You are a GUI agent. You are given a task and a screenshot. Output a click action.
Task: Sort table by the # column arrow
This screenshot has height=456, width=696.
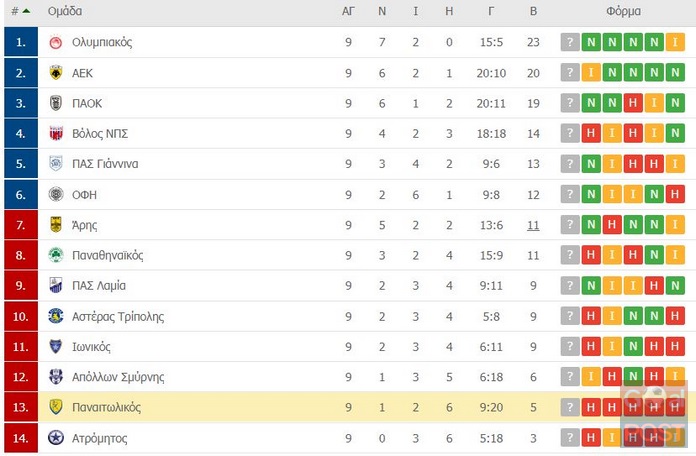(26, 11)
